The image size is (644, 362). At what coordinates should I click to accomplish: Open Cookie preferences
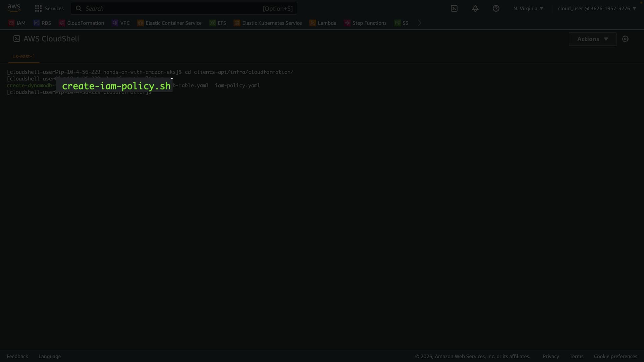(x=615, y=356)
